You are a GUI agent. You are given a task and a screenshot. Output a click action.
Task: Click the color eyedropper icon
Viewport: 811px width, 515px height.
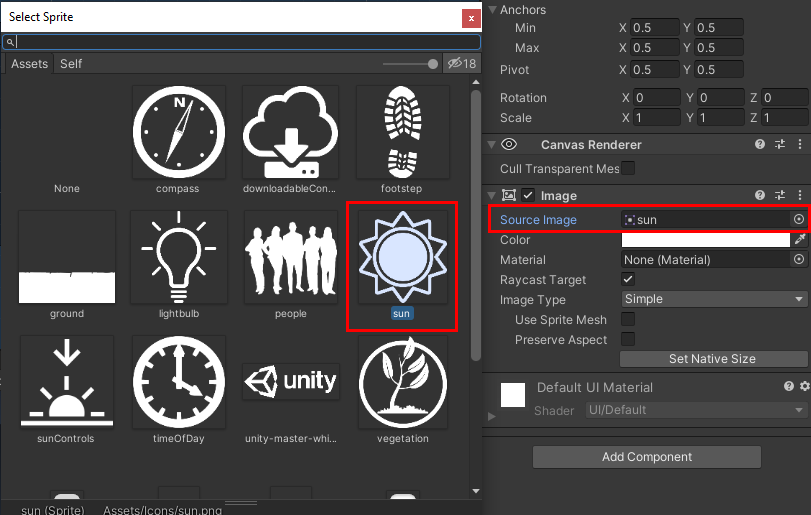click(799, 240)
